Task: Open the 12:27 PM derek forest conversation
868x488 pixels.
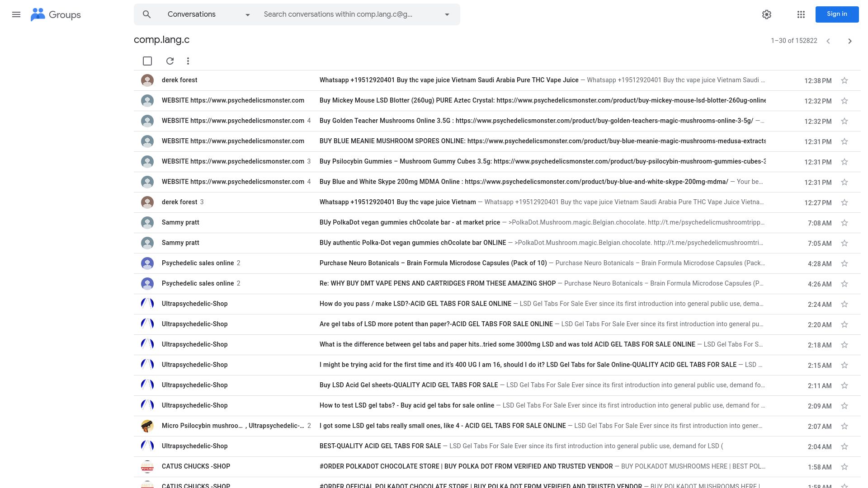Action: click(x=497, y=202)
